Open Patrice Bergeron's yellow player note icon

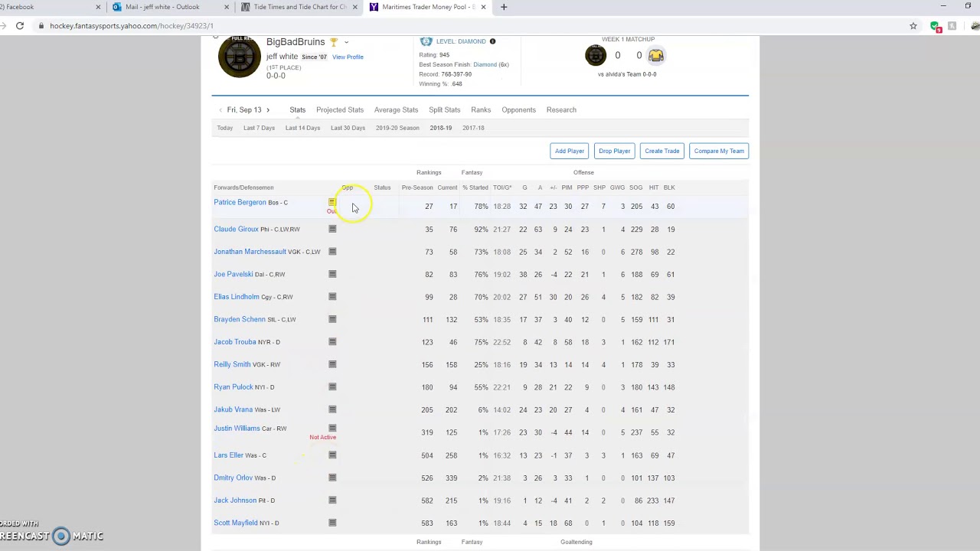pyautogui.click(x=332, y=202)
